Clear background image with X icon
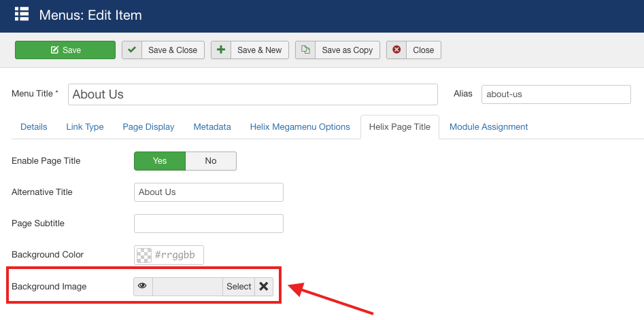This screenshot has height=320, width=644. tap(264, 287)
